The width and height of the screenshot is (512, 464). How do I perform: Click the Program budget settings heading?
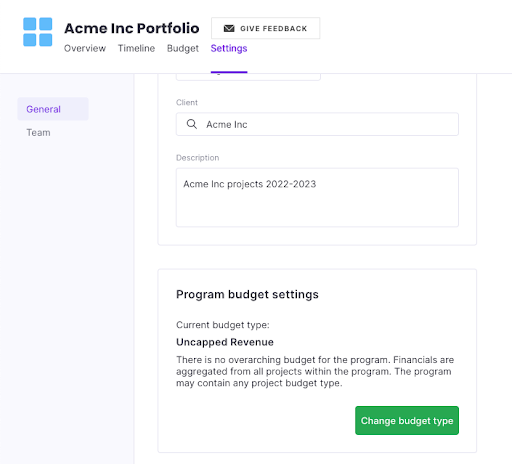click(x=247, y=294)
